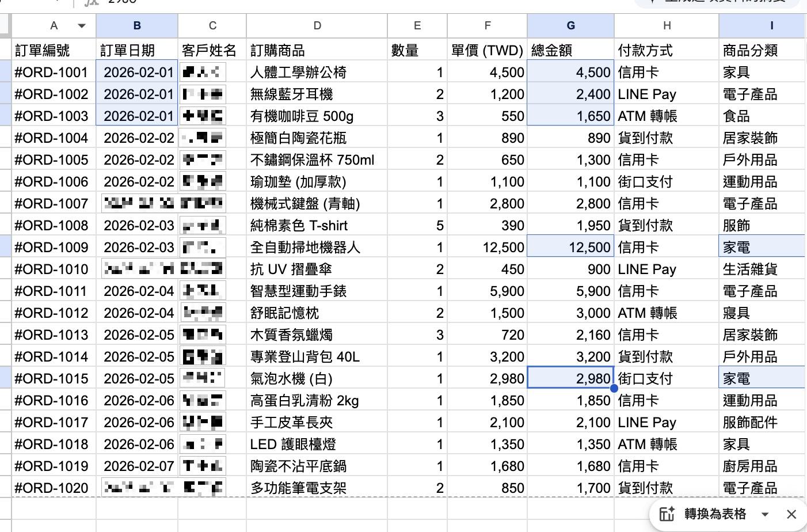
Task: Click product cell 氣泡水機 (白)
Action: [x=317, y=378]
